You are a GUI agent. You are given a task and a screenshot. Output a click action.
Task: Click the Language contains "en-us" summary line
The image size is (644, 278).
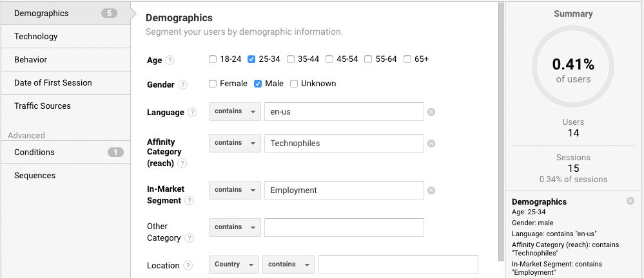(554, 234)
